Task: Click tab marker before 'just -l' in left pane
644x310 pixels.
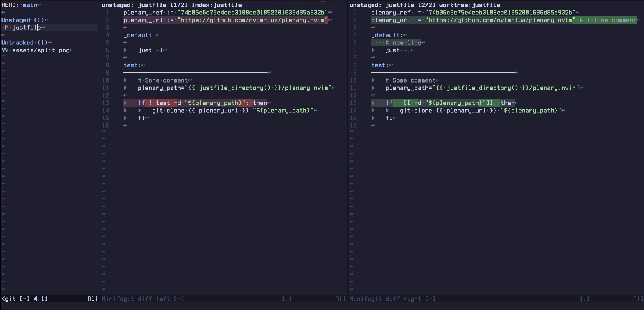Action: tap(125, 50)
